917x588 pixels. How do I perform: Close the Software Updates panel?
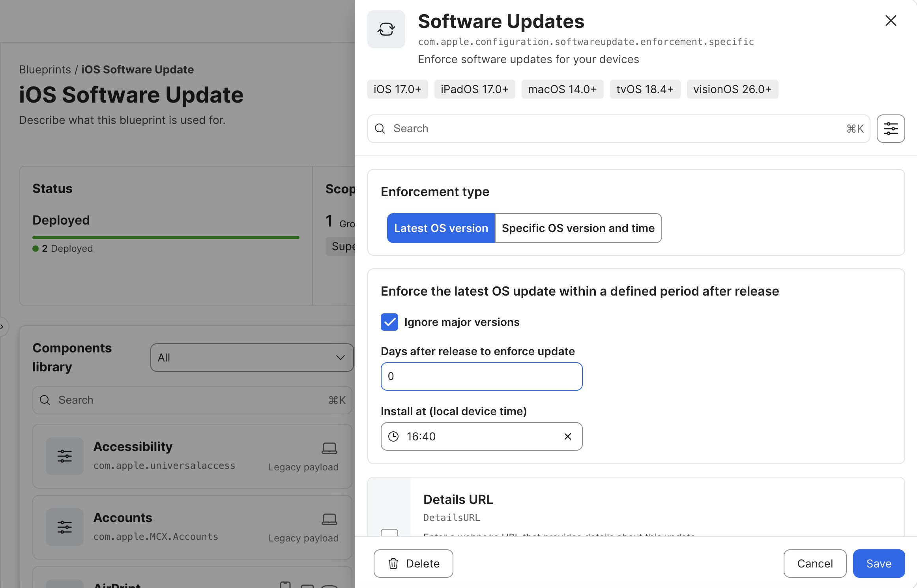pos(891,21)
